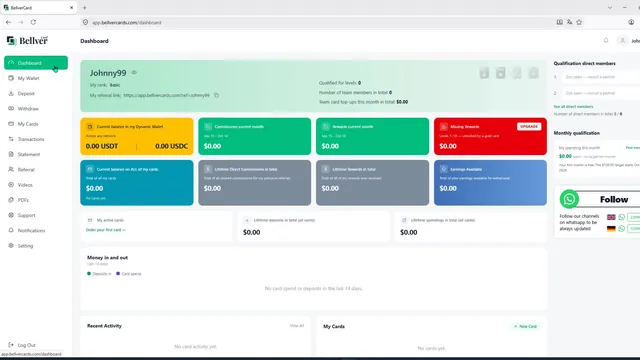Click the Lifetime spendings in total icon
640x360 pixels.
coord(404,220)
